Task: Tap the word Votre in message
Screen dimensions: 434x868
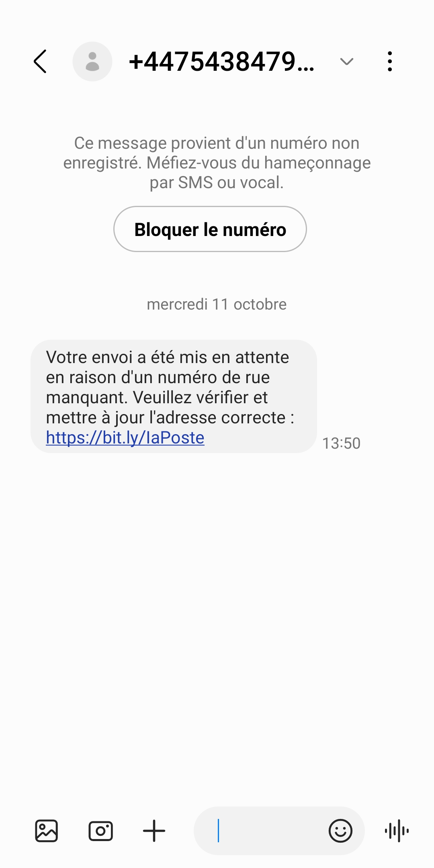Action: point(67,357)
